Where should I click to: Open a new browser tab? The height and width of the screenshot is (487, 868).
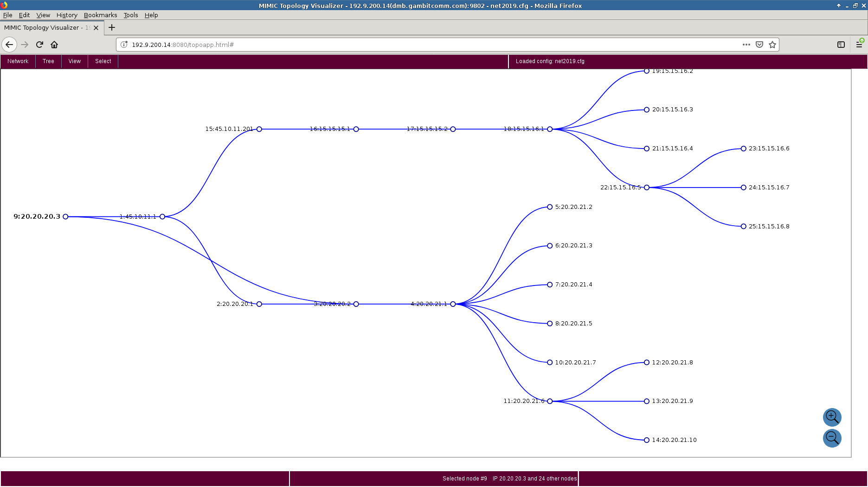(112, 27)
